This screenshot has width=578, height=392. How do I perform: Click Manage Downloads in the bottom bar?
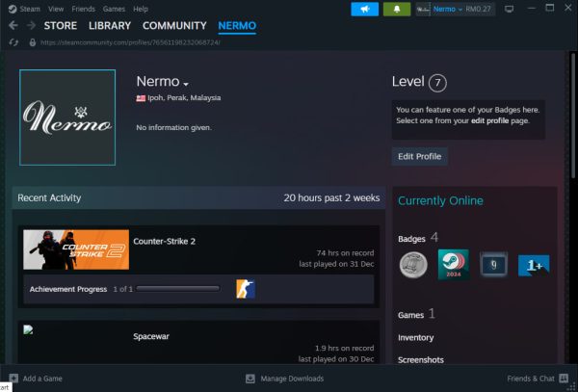click(x=291, y=379)
